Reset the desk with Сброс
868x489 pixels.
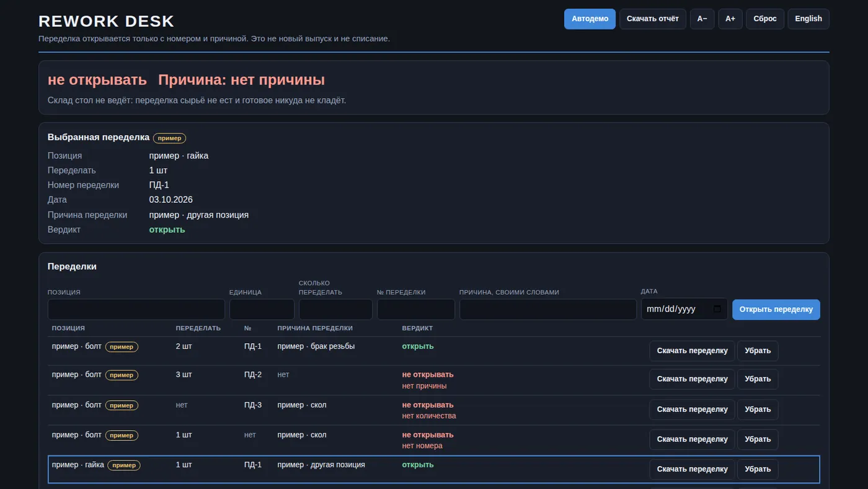point(765,19)
